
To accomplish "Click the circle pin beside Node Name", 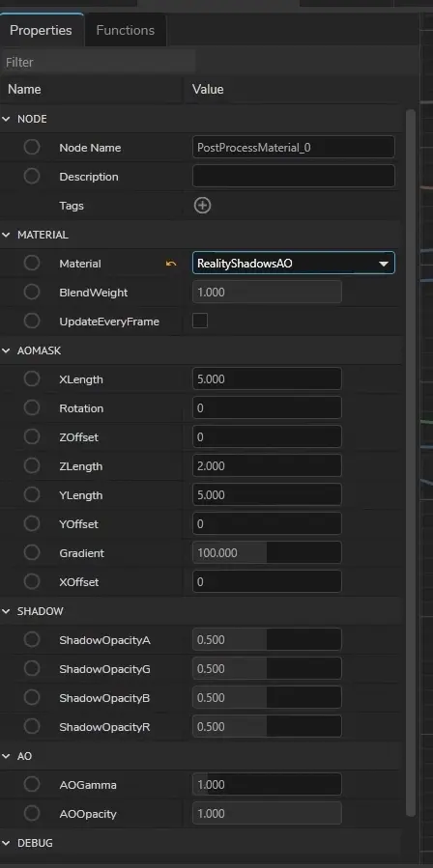I will click(32, 148).
